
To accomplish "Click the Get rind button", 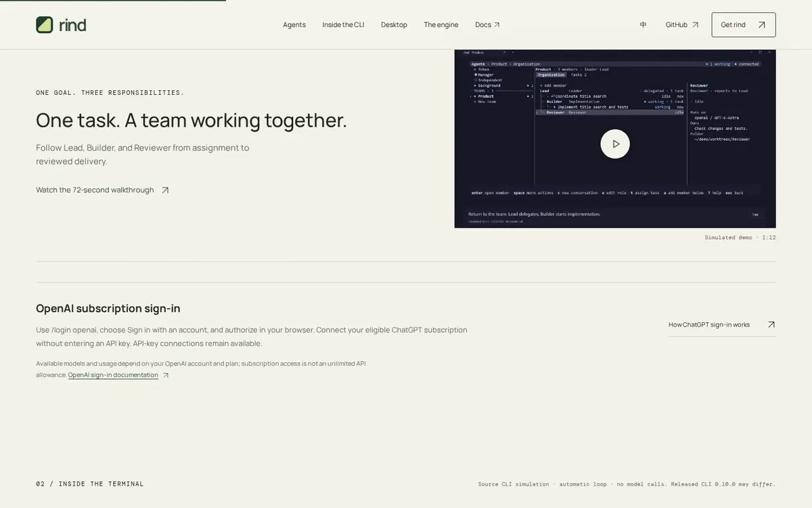I will 744,25.
